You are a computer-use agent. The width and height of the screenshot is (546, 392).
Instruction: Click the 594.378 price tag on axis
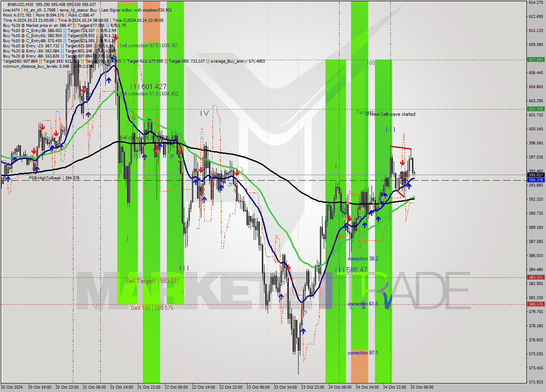point(536,180)
